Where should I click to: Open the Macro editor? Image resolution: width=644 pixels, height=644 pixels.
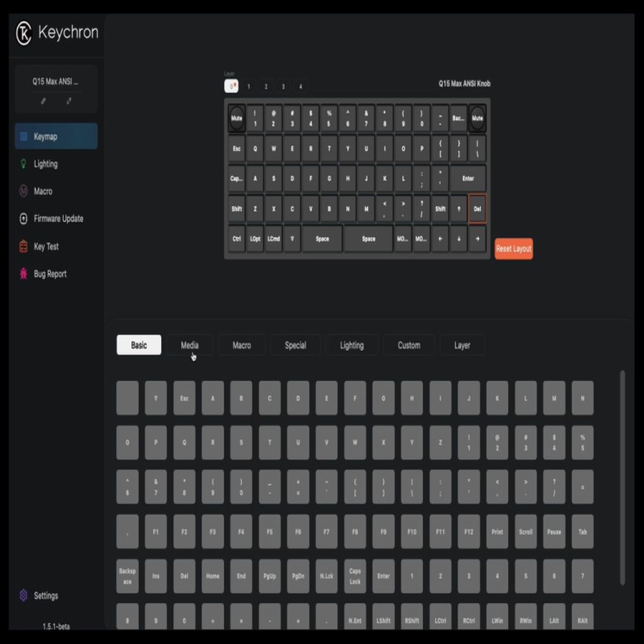(41, 191)
